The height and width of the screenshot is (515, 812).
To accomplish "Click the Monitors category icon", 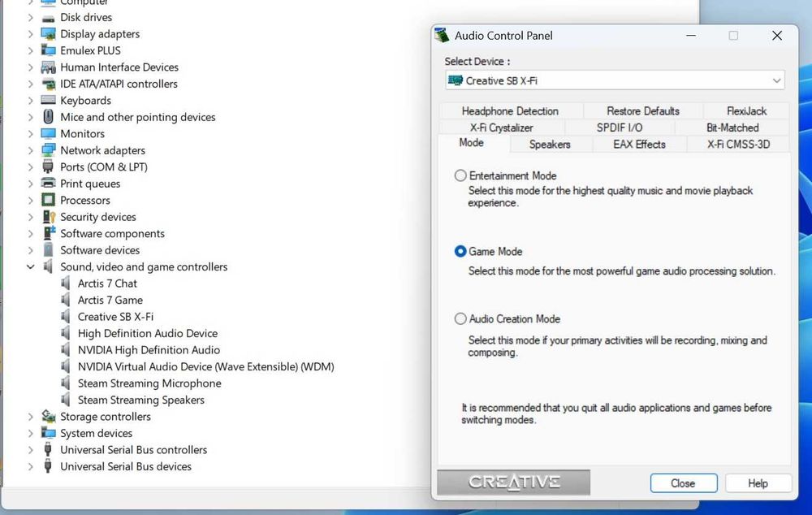I will click(48, 134).
